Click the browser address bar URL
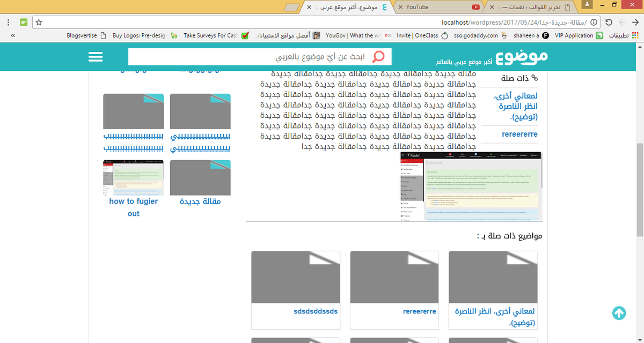 tap(514, 23)
